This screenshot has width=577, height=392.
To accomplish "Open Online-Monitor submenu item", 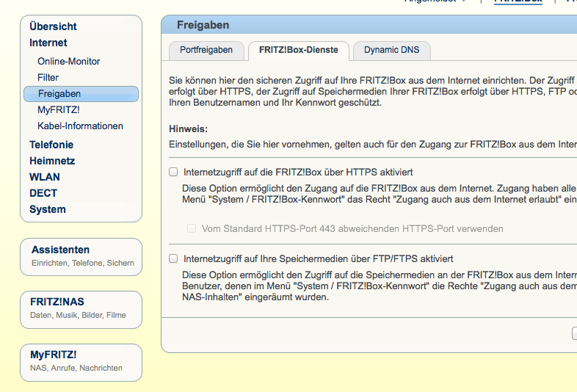I will (x=68, y=61).
